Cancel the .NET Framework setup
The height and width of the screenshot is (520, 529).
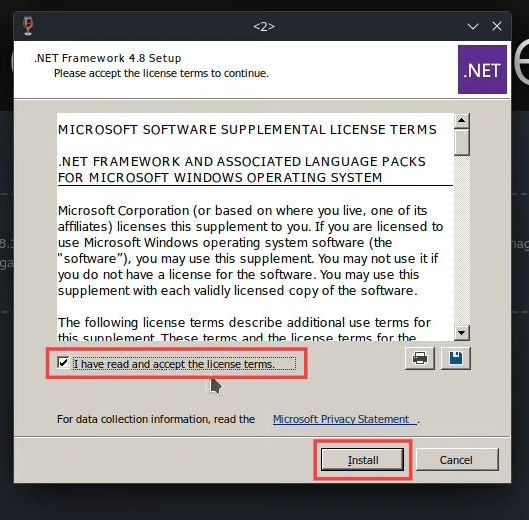[457, 460]
